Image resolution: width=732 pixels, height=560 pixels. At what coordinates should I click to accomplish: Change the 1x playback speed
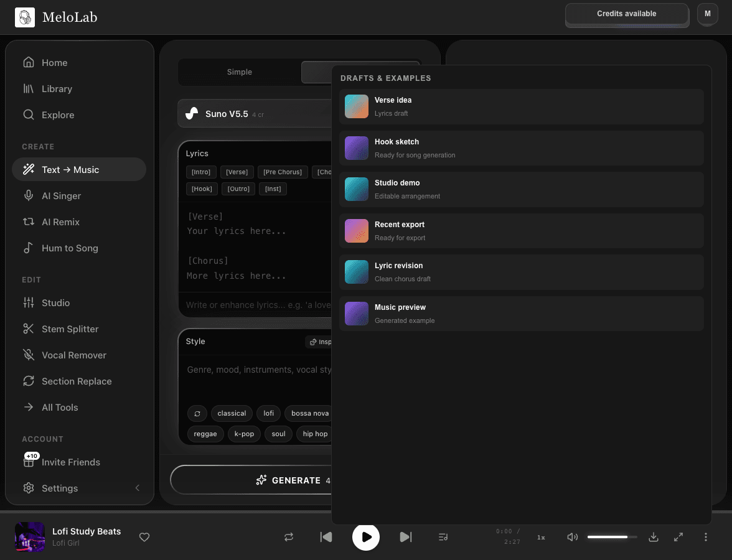coord(541,537)
